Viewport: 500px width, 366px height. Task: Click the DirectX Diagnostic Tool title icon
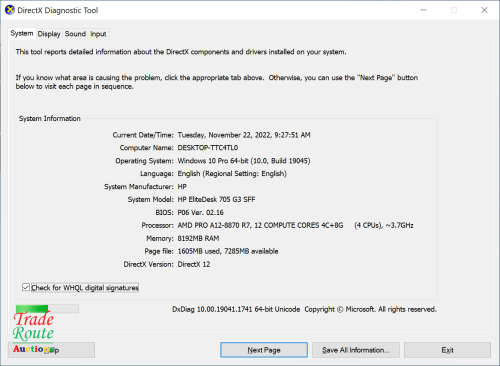[x=10, y=10]
